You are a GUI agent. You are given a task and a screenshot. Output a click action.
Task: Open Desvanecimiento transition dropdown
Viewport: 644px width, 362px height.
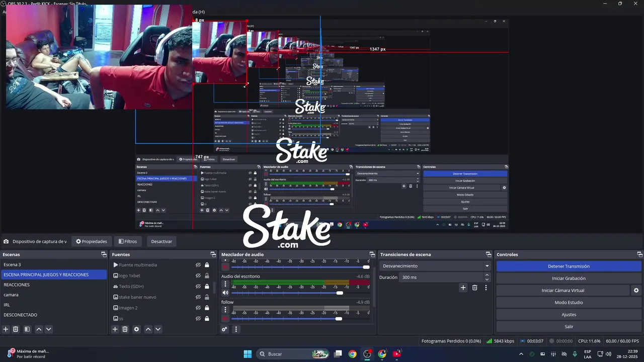coord(436,266)
